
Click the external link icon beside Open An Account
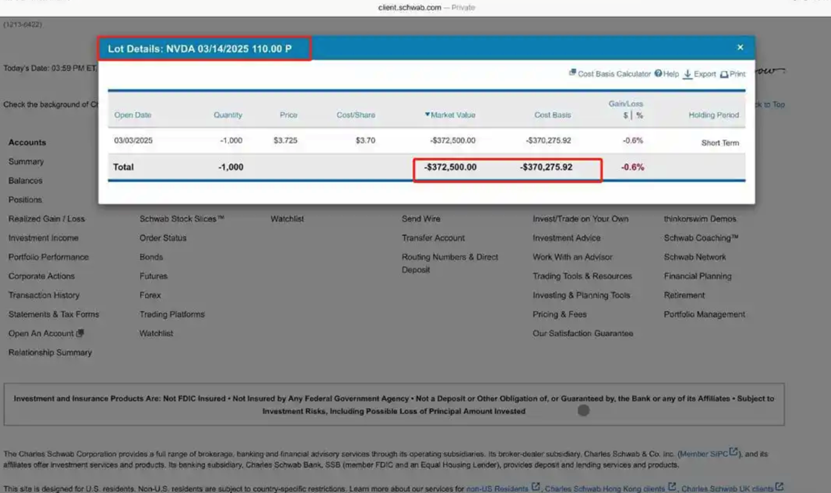(x=80, y=334)
